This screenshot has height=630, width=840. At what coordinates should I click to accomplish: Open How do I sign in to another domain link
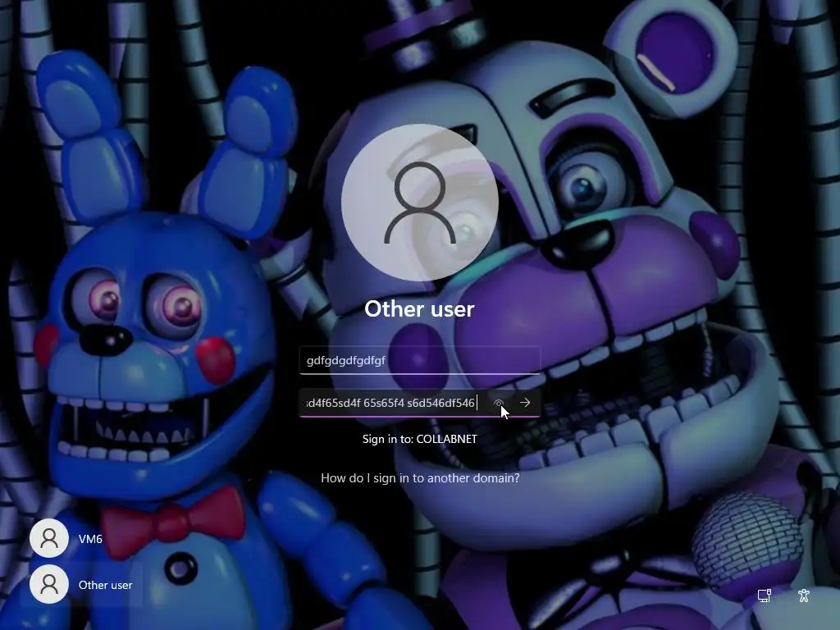point(420,478)
